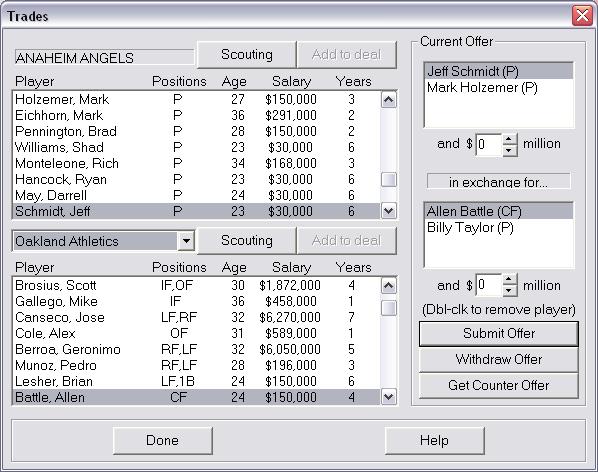Click the Angels cash million input field

489,144
